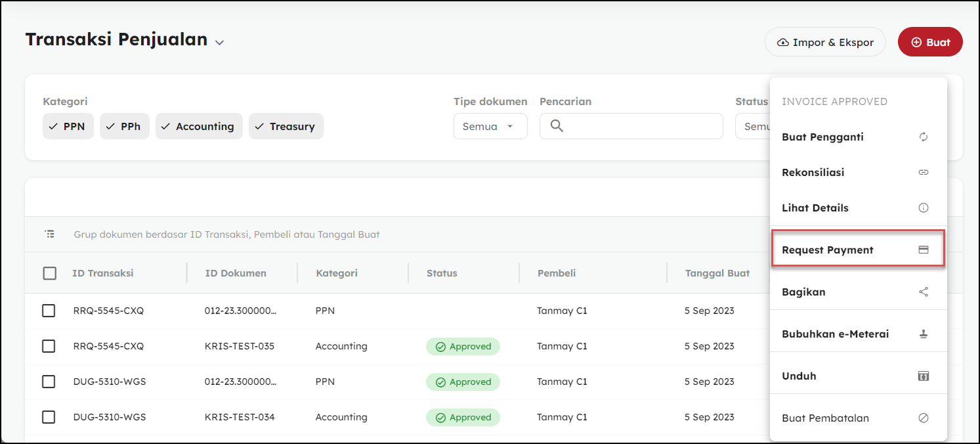Check the KRIS-TEST-035 row checkbox

[x=49, y=346]
